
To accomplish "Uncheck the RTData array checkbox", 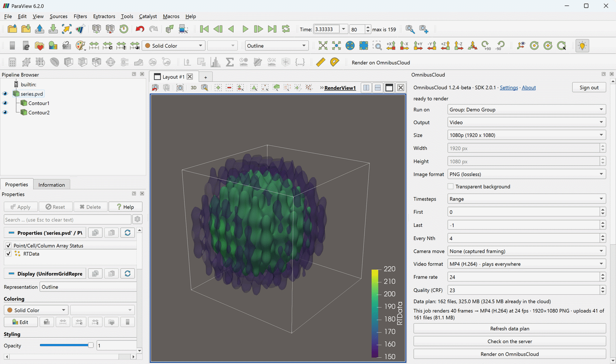I will pyautogui.click(x=8, y=254).
